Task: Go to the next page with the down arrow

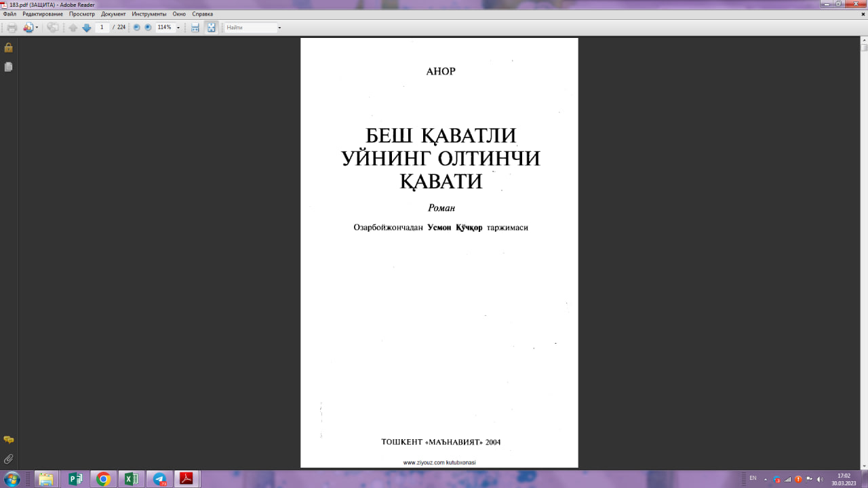Action: pos(87,27)
